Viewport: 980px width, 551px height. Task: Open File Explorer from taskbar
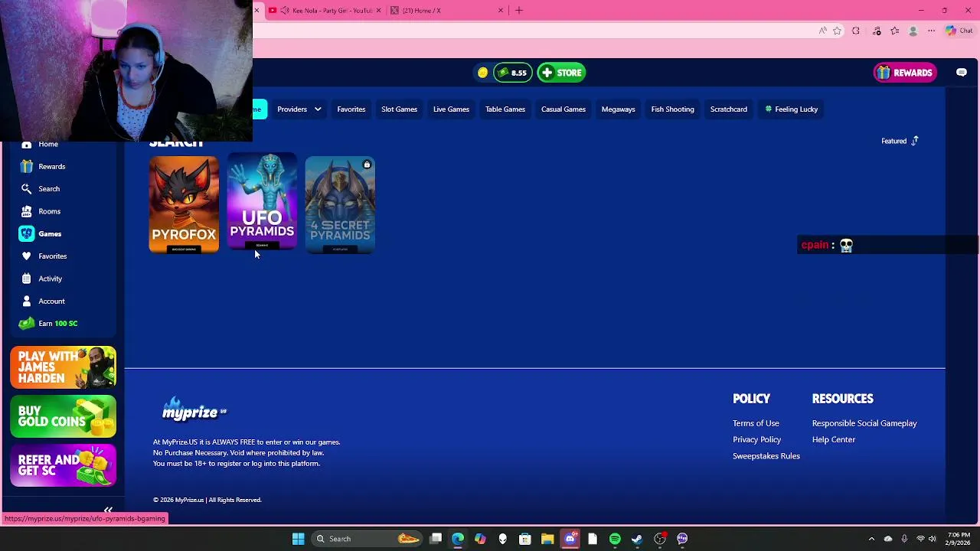point(547,539)
